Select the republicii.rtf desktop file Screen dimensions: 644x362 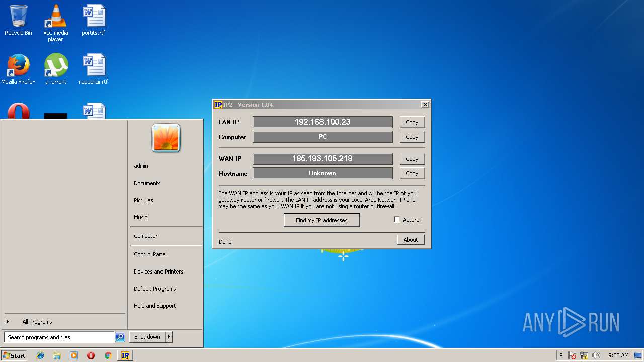pos(94,69)
